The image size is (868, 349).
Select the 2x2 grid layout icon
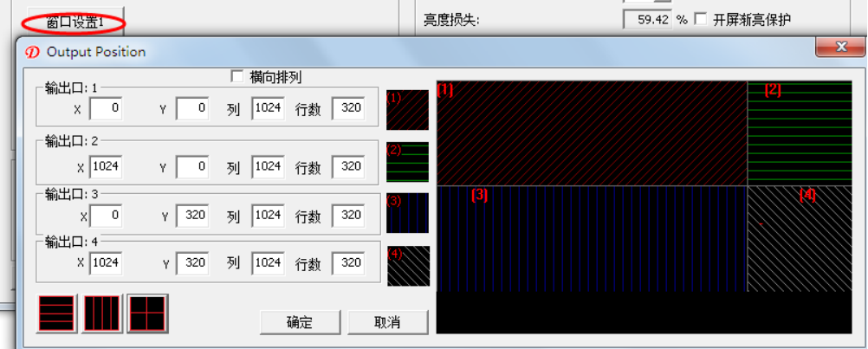[146, 313]
